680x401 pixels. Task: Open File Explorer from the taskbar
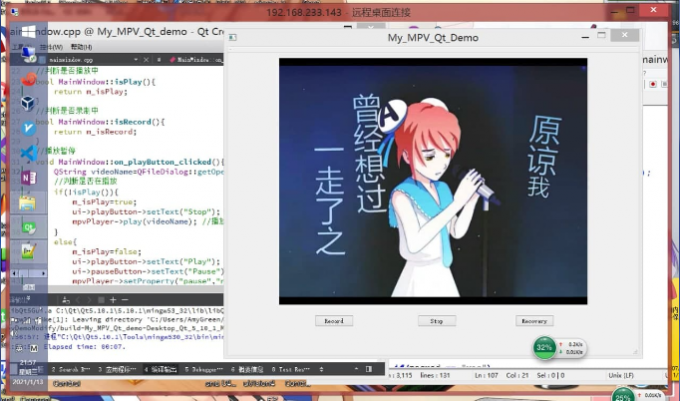tap(28, 202)
